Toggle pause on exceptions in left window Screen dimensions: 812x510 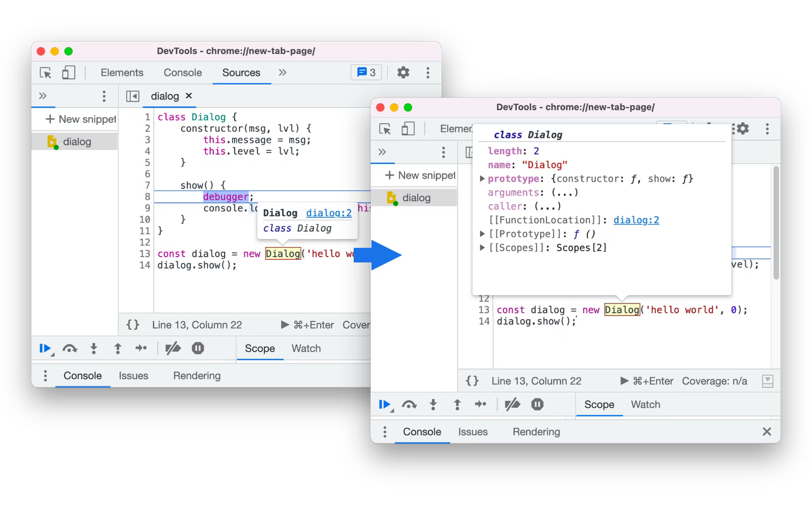[198, 348]
